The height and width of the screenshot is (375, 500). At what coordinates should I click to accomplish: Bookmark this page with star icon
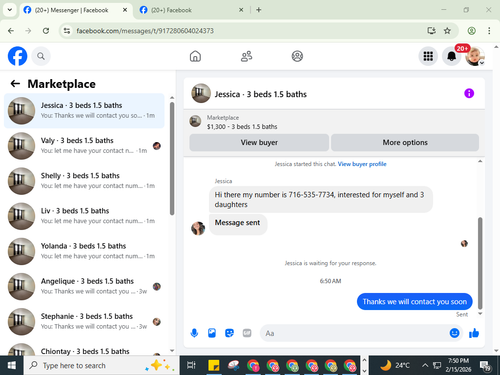click(x=447, y=31)
